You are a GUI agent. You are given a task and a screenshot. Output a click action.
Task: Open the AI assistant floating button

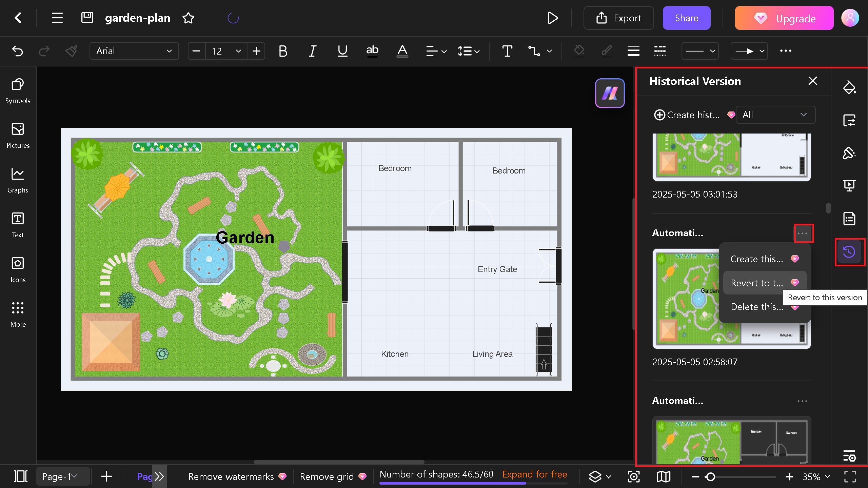610,93
